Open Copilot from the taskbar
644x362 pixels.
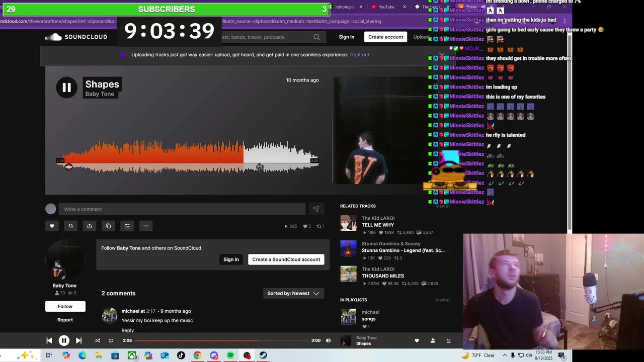coord(66,355)
